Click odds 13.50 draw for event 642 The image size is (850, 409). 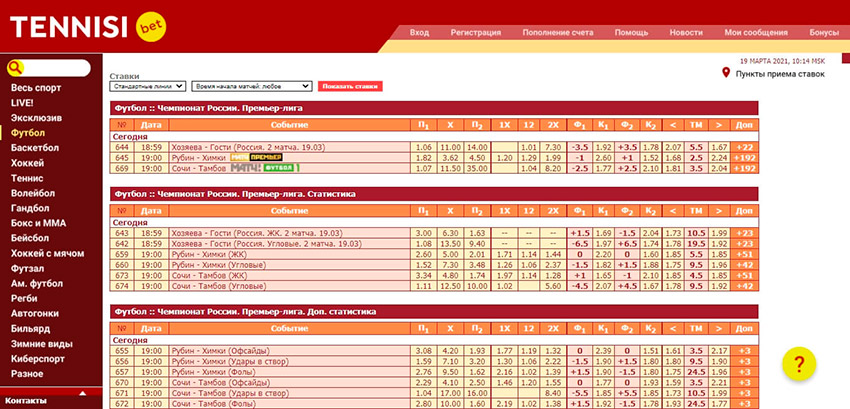(x=450, y=244)
